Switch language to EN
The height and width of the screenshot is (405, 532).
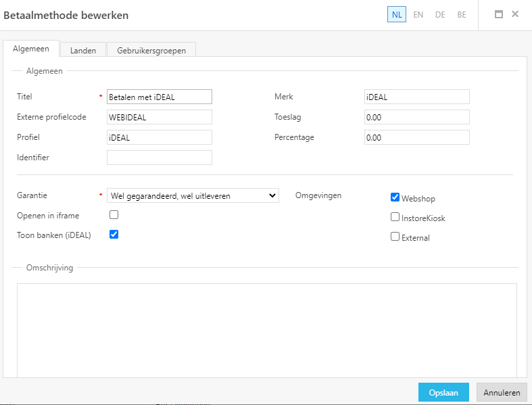point(418,15)
